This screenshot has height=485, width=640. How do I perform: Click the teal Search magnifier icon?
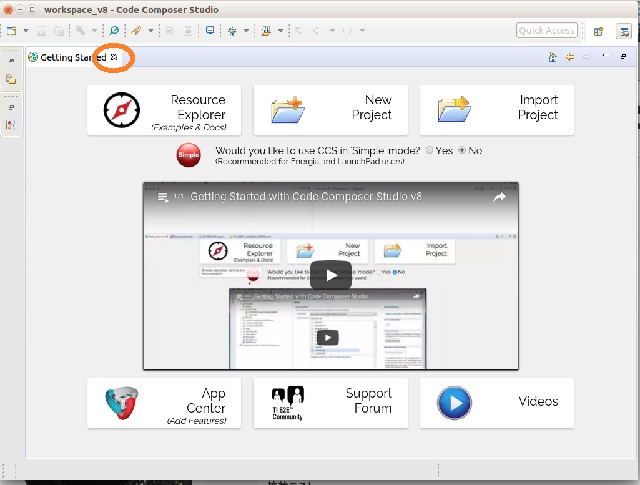coord(114,31)
